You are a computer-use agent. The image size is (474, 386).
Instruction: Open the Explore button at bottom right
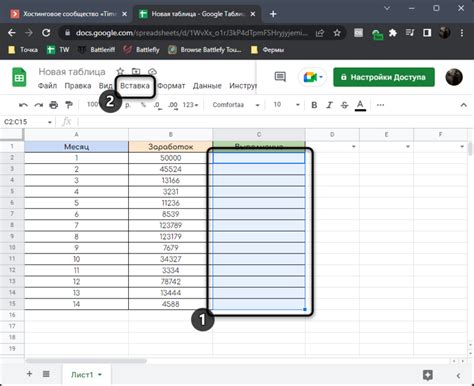(x=428, y=375)
